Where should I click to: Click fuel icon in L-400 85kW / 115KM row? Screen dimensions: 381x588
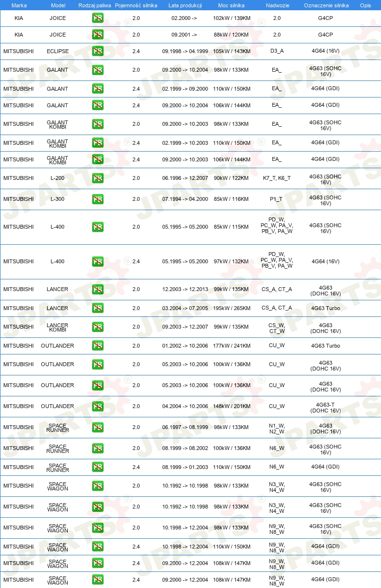[x=97, y=227]
